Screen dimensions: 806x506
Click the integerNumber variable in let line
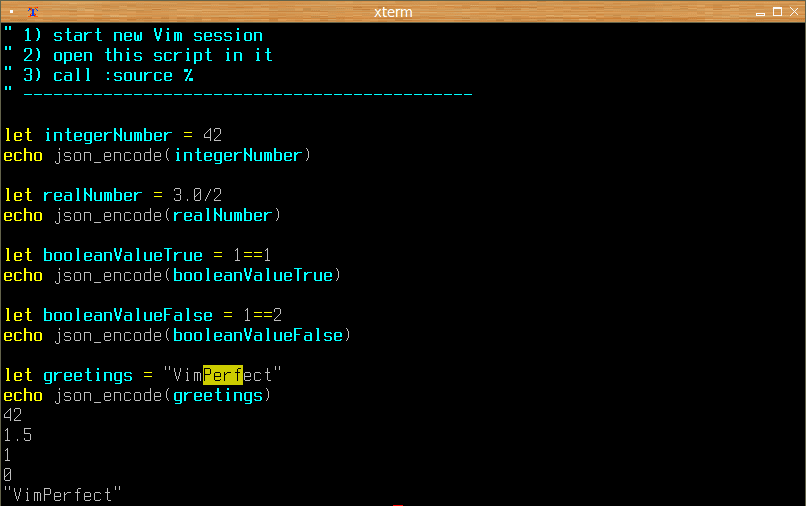point(108,135)
